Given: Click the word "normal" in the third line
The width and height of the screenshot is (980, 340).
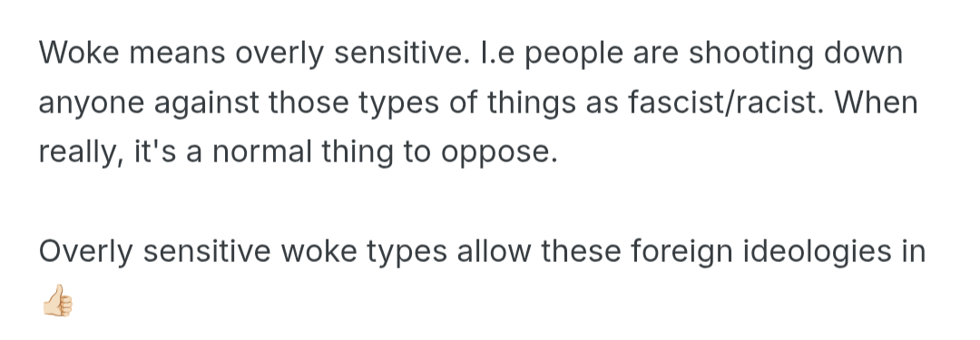Looking at the screenshot, I should click(x=262, y=152).
